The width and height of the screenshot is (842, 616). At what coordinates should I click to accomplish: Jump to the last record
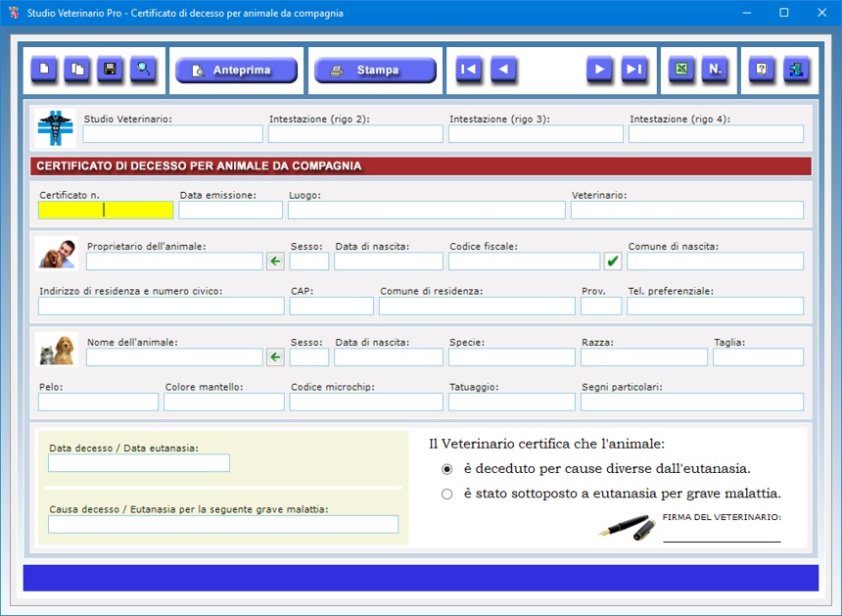tap(634, 70)
